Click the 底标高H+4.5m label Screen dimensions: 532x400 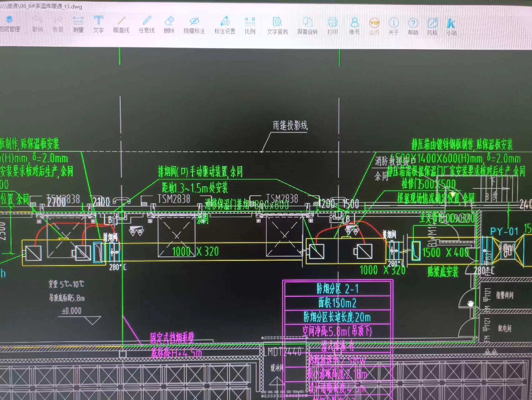tap(176, 353)
